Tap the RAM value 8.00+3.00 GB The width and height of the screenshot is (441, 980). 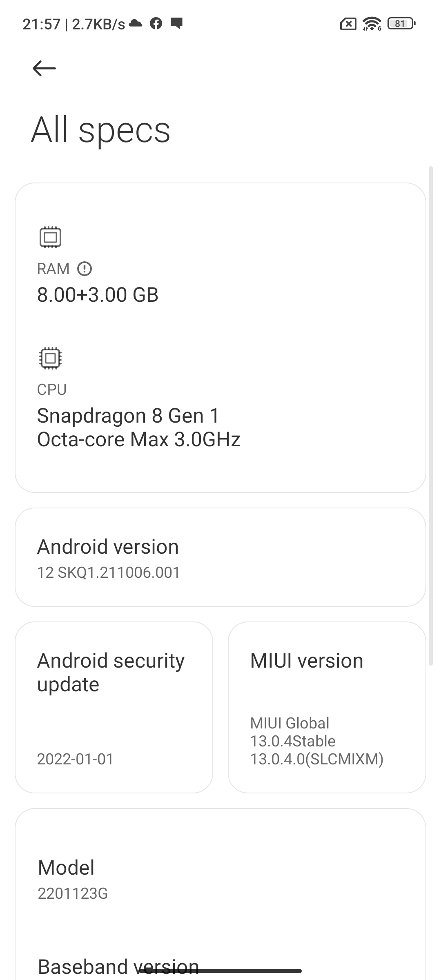coord(98,295)
